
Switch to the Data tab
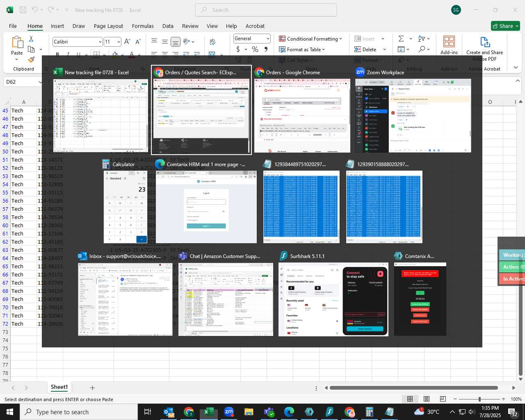click(x=168, y=26)
